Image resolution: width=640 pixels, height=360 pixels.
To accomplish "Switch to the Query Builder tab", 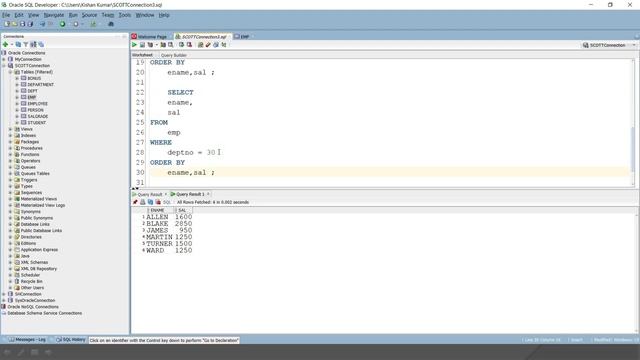I will (x=173, y=55).
